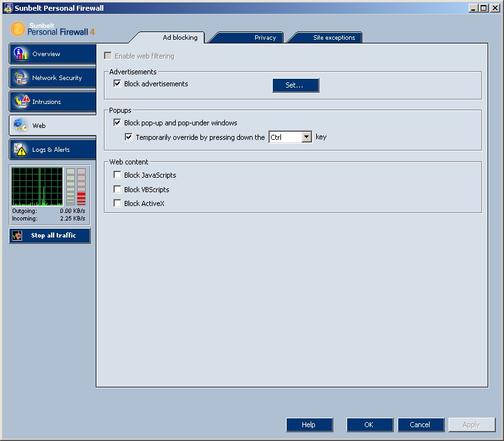Viewport: 504px width, 441px height.
Task: Click the Stop all traffic icon
Action: (18, 236)
